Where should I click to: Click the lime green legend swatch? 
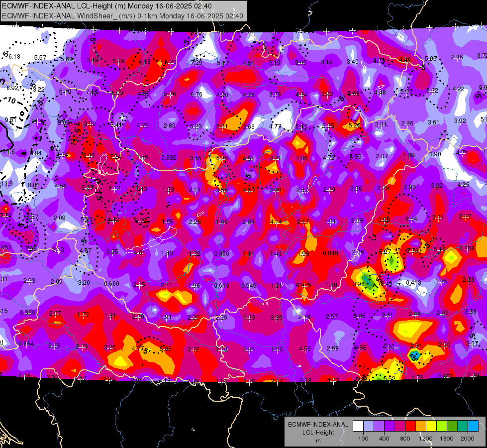[442, 426]
